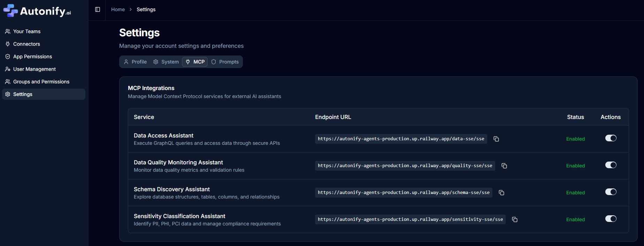Click 'Execute GraphQL queries' description text
Screen dimensions: 644x246
tap(207, 143)
